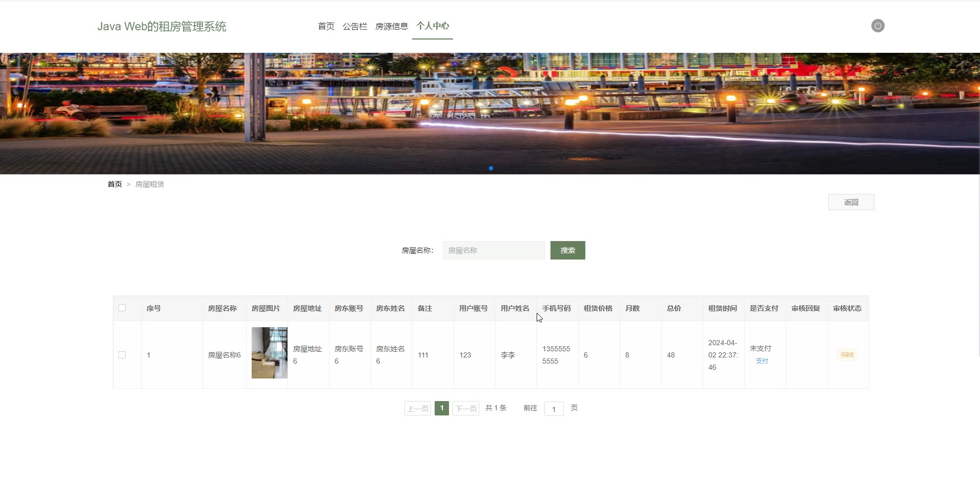Viewport: 980px width, 478px height.
Task: Focus the 房屋名称 search field
Action: pyautogui.click(x=494, y=250)
